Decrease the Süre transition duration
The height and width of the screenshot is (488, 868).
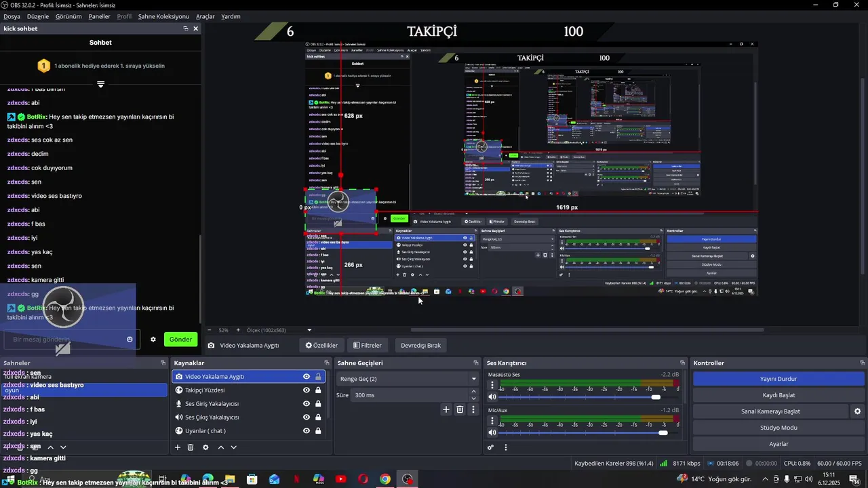pyautogui.click(x=473, y=399)
